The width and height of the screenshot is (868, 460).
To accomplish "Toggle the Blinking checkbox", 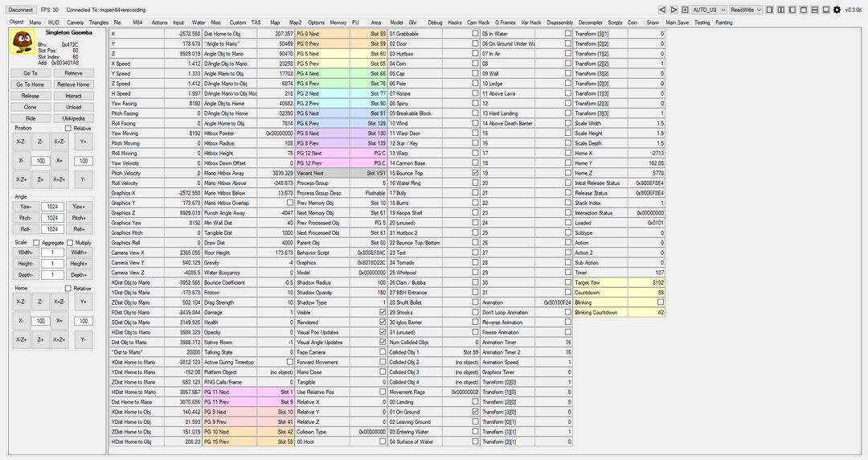I will 661,302.
